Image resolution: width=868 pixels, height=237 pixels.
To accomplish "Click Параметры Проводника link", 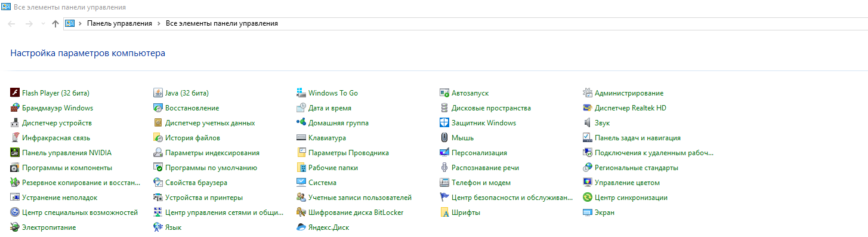I will (349, 153).
